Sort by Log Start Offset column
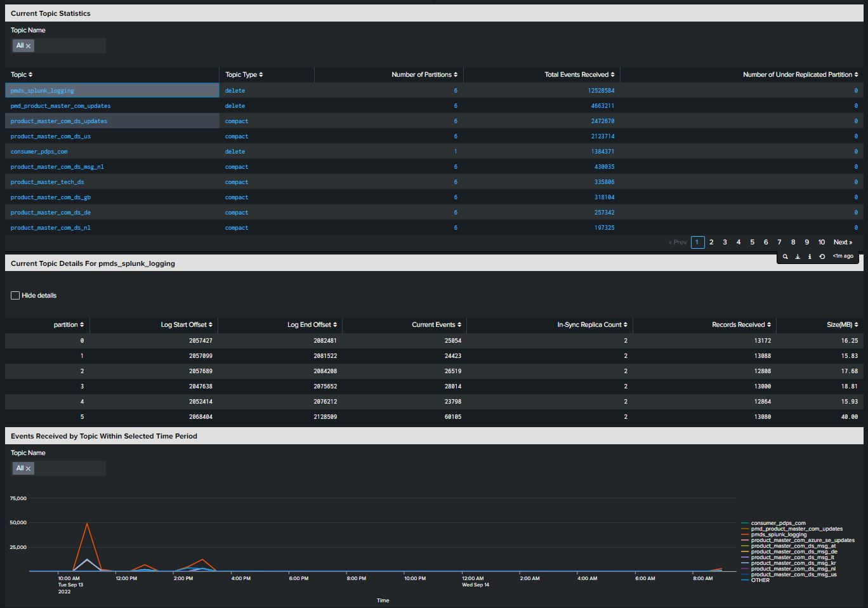The image size is (868, 608). click(x=187, y=324)
